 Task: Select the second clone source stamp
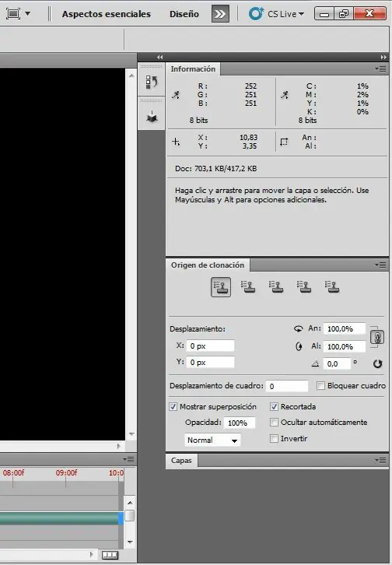pyautogui.click(x=248, y=287)
